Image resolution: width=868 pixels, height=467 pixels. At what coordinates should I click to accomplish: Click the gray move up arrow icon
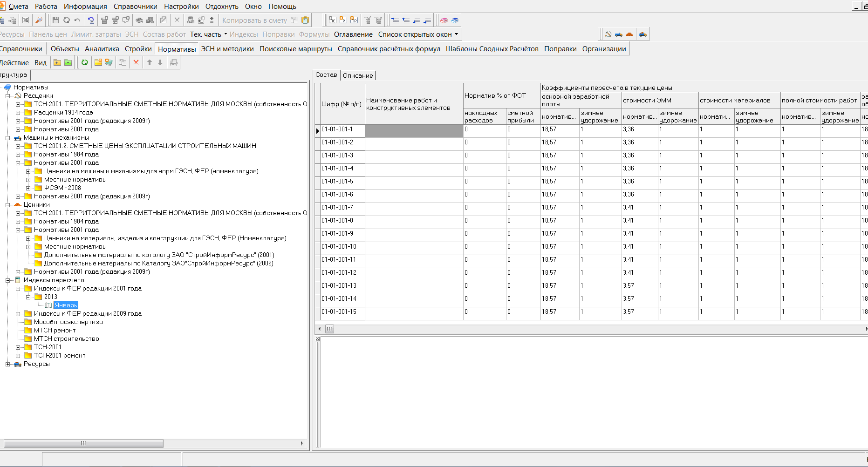click(x=150, y=62)
